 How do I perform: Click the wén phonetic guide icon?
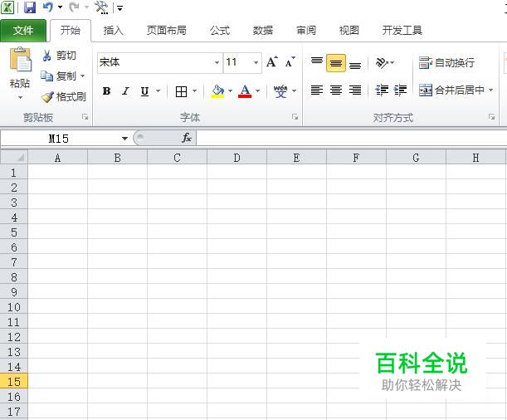point(280,91)
